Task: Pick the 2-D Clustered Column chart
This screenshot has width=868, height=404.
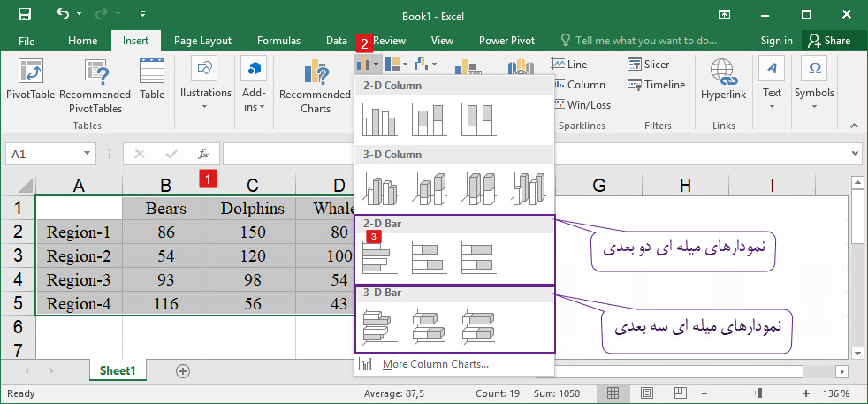Action: tap(381, 120)
